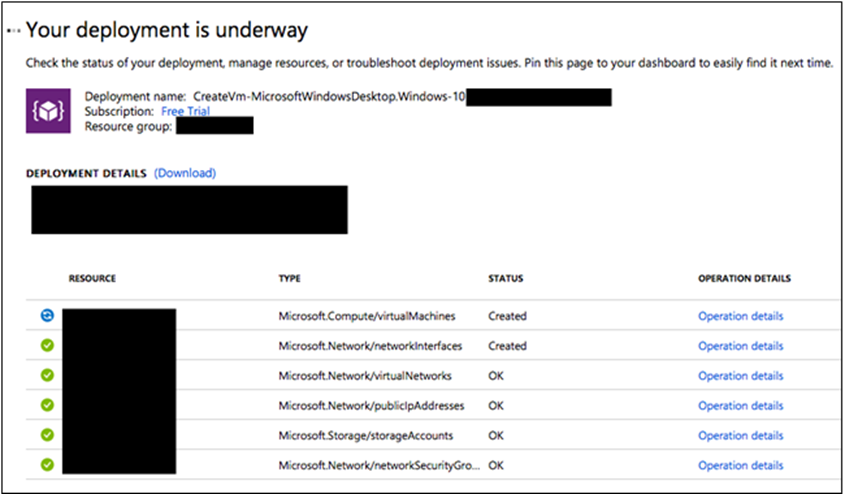Screen dimensions: 845x494
Task: Sort by the TYPE column header
Action: coord(289,279)
